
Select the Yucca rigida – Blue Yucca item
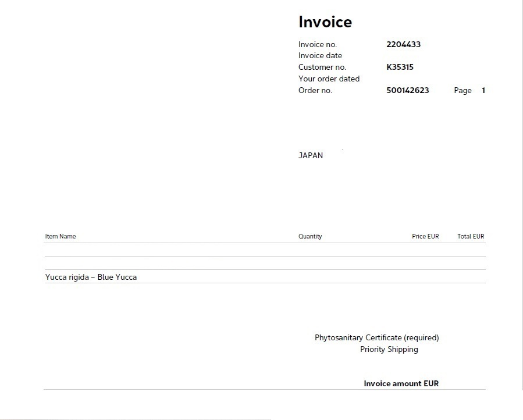91,277
